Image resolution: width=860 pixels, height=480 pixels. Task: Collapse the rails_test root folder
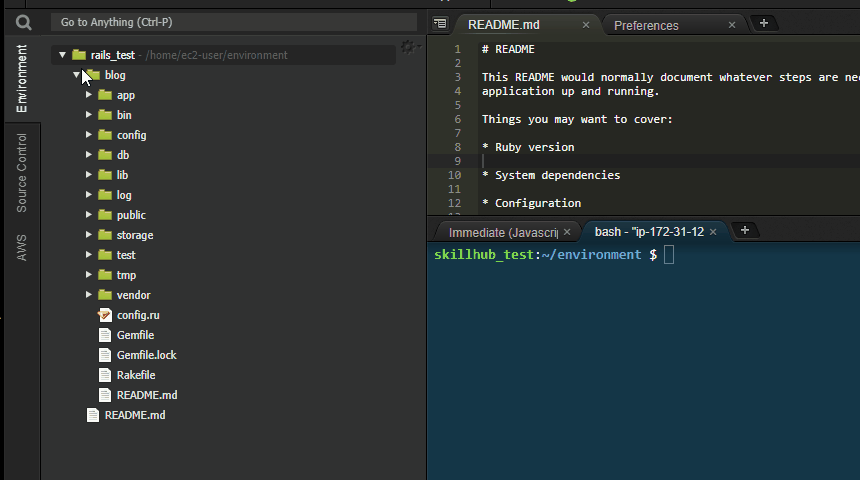[x=63, y=55]
